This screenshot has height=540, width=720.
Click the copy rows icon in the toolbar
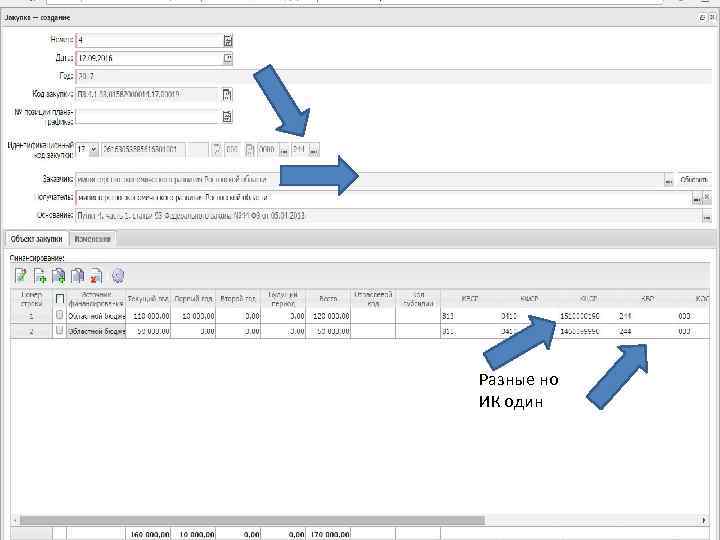click(77, 276)
